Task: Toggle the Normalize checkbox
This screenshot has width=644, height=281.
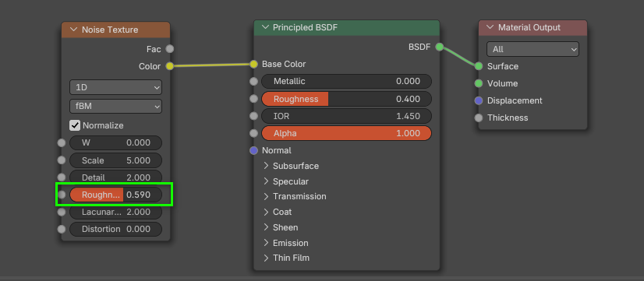Action: click(x=75, y=125)
